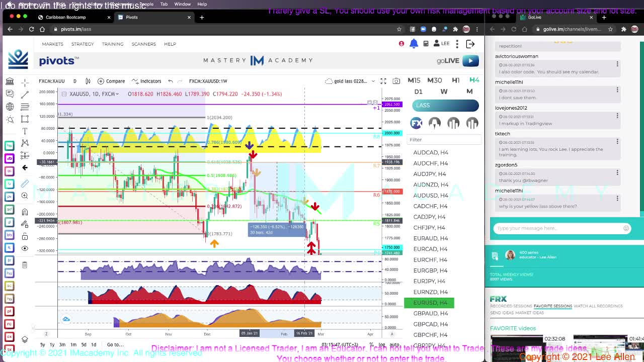Toggle log scale on price axis

381,344
